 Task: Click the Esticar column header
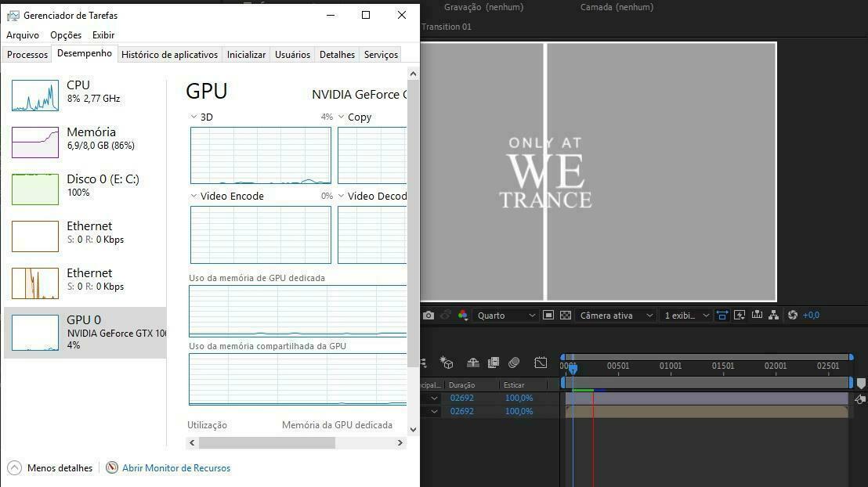(x=514, y=385)
